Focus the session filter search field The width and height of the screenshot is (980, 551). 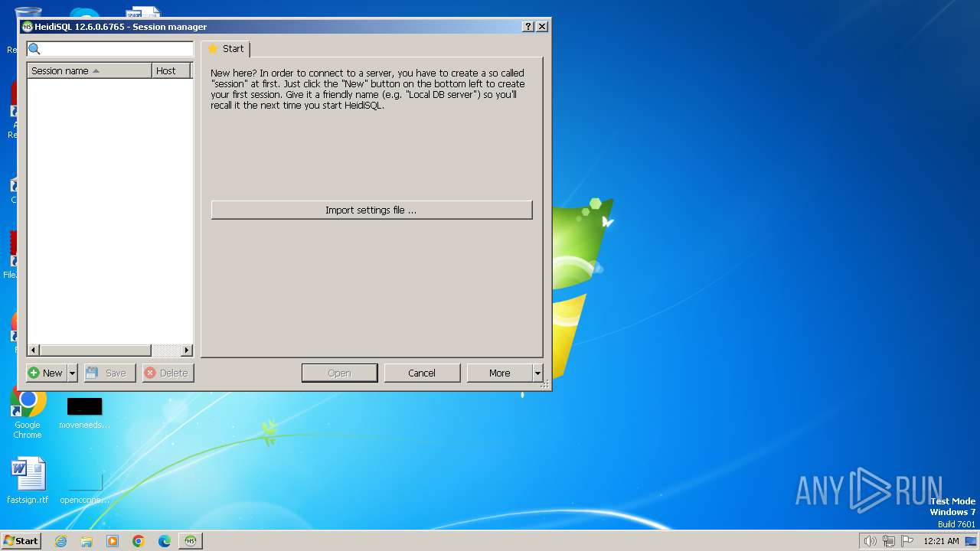tap(110, 49)
